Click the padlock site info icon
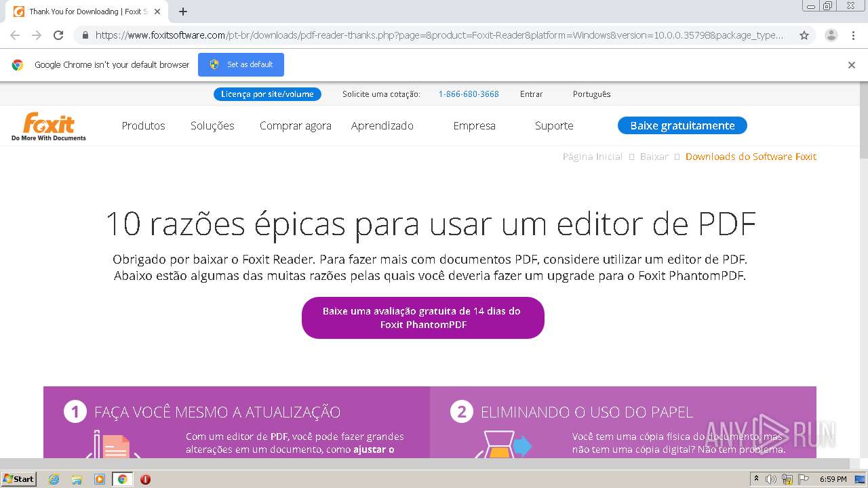 85,35
